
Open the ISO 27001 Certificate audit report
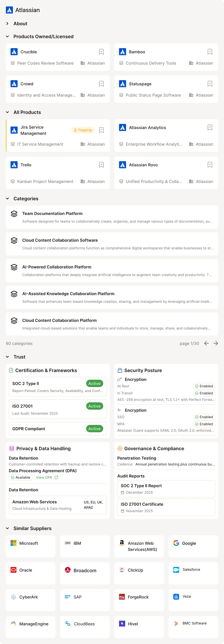(166, 507)
